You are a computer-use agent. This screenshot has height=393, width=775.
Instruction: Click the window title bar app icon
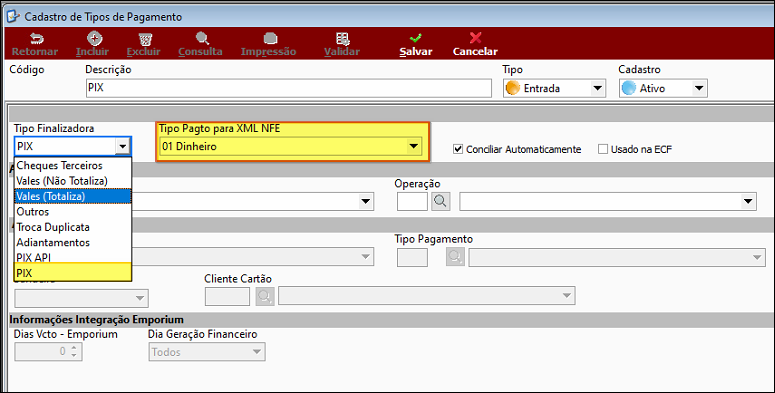click(13, 16)
